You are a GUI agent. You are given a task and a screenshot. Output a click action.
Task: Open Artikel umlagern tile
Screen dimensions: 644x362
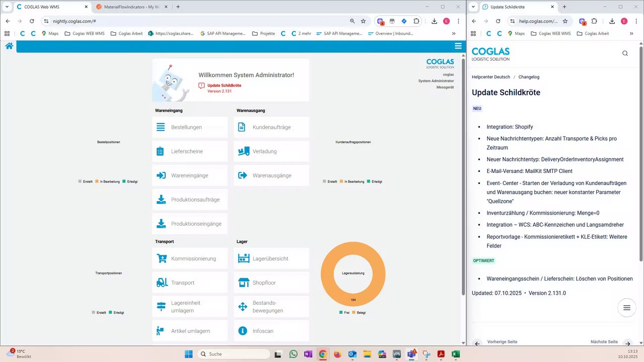pyautogui.click(x=190, y=331)
